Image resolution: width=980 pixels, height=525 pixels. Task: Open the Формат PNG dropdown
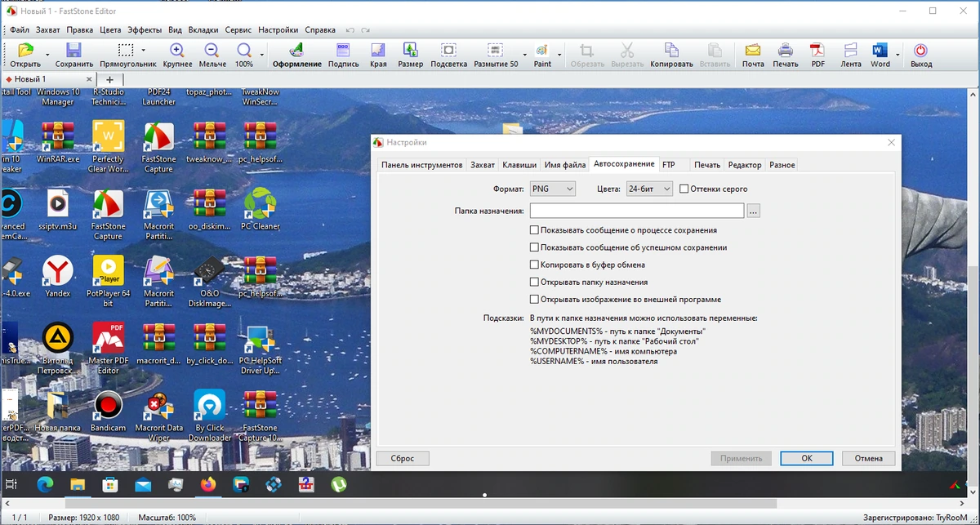coord(553,189)
